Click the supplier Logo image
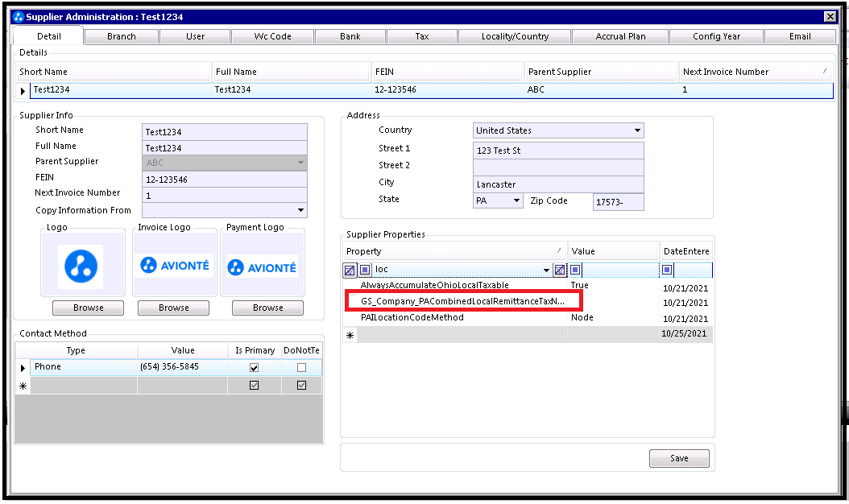 tap(81, 266)
